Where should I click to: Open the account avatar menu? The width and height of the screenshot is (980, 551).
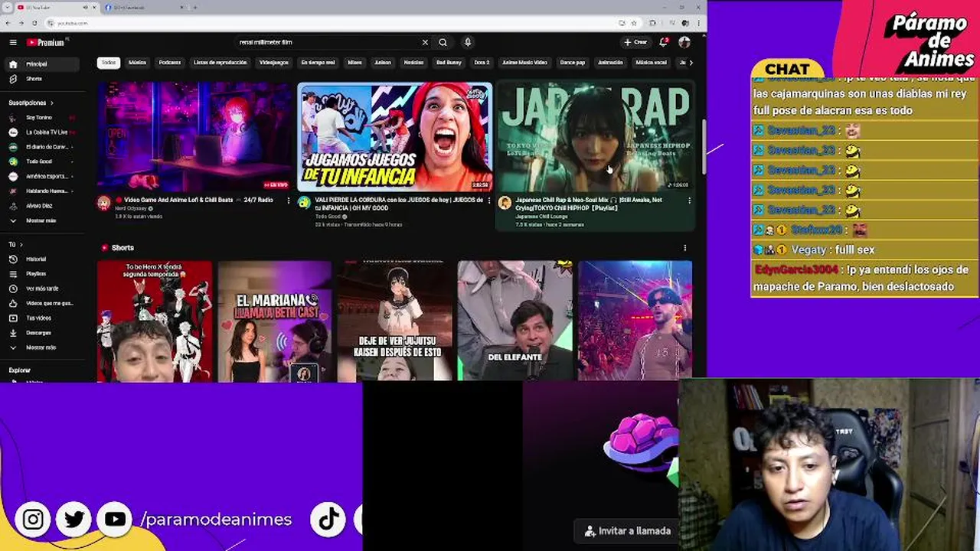tap(684, 42)
